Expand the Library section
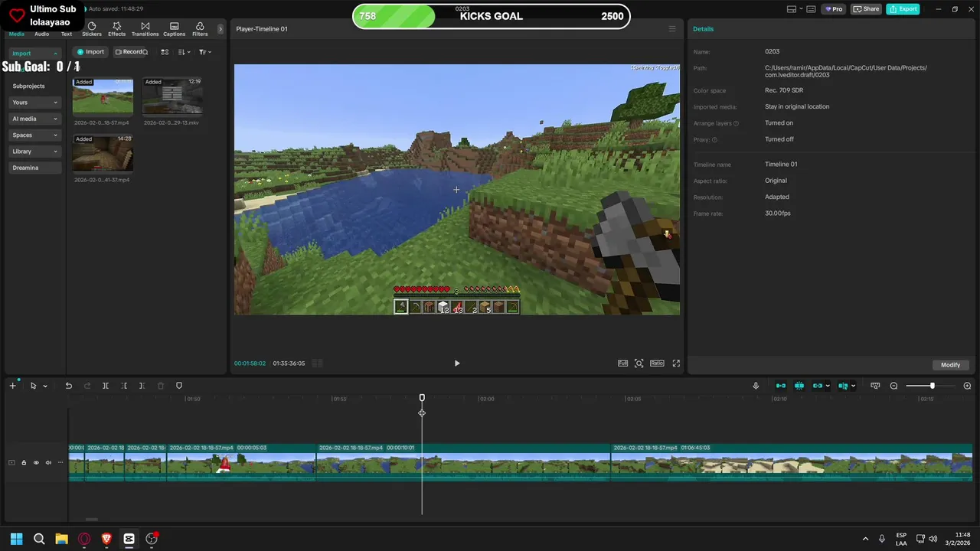Screen dimensions: 980x551 [x=34, y=152]
